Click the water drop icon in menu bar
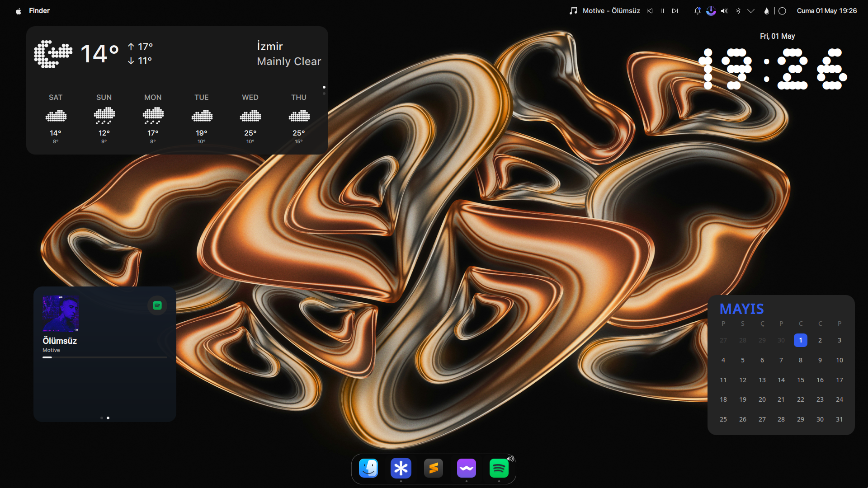Image resolution: width=868 pixels, height=488 pixels. click(766, 11)
